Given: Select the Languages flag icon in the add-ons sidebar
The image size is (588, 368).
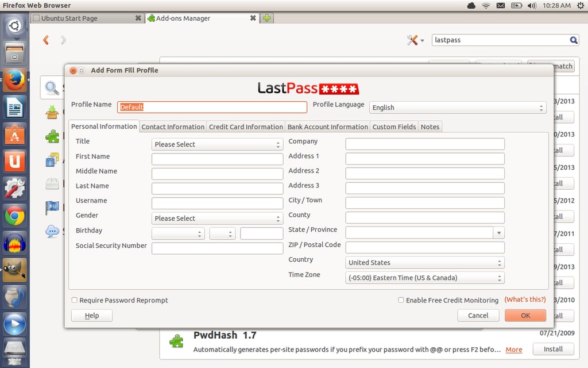Looking at the screenshot, I should (x=52, y=207).
